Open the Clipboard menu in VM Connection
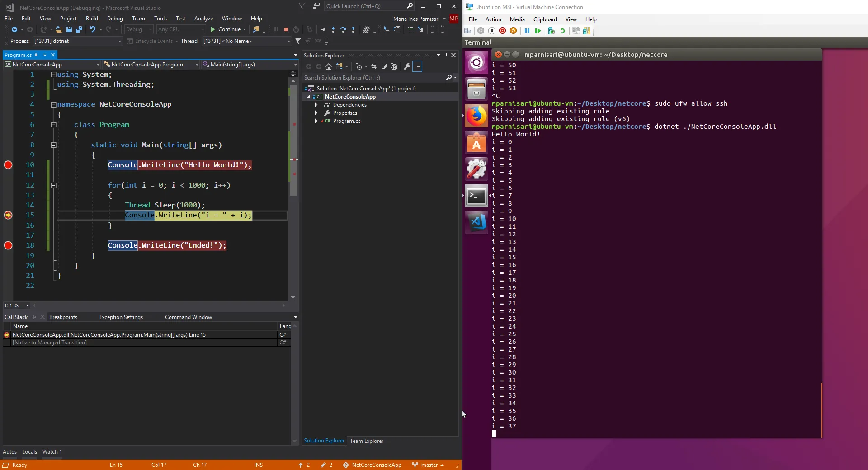The width and height of the screenshot is (868, 470). click(545, 19)
